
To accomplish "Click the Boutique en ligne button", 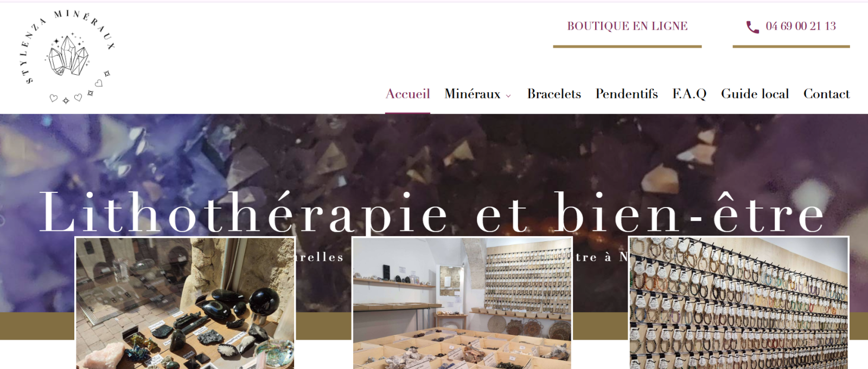I will [x=627, y=26].
